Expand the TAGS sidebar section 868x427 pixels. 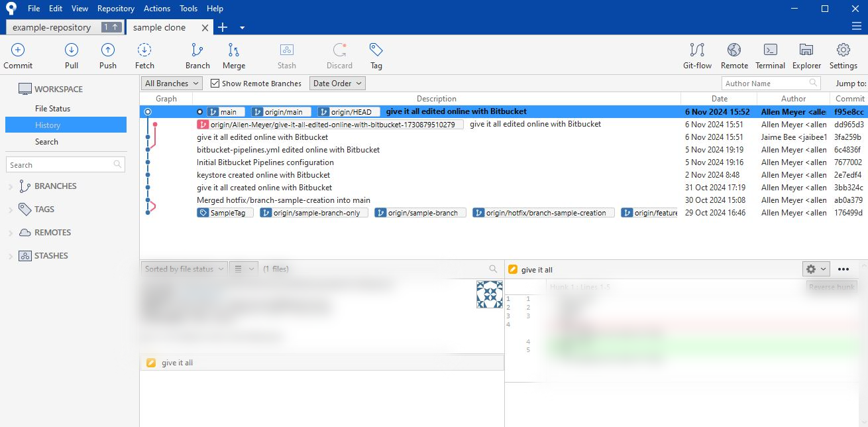[11, 210]
